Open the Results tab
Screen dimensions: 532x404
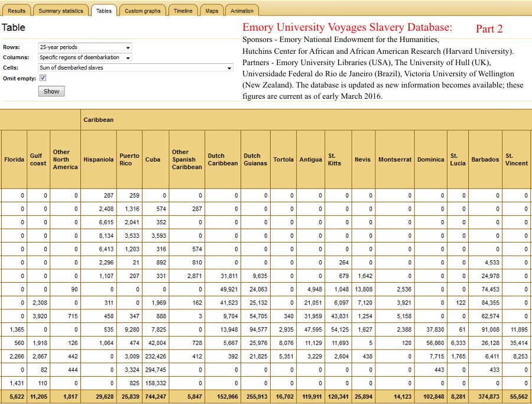(17, 11)
